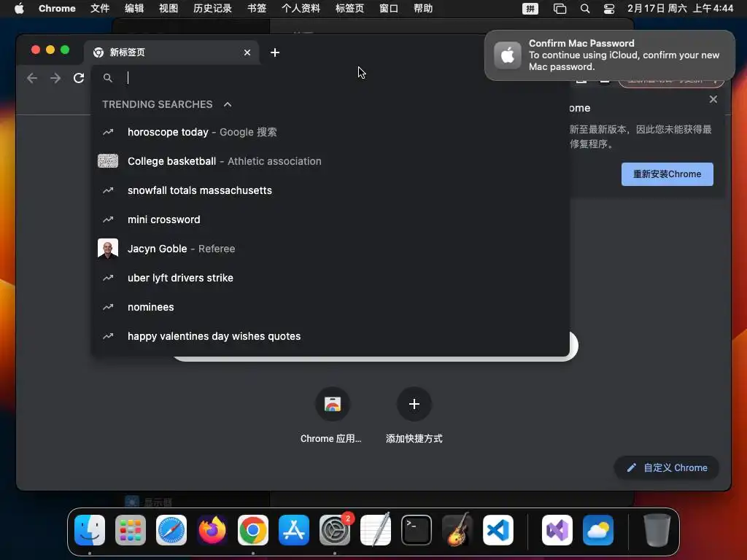Open the 编辑 menu
Screen dimensions: 747x560
pyautogui.click(x=134, y=8)
